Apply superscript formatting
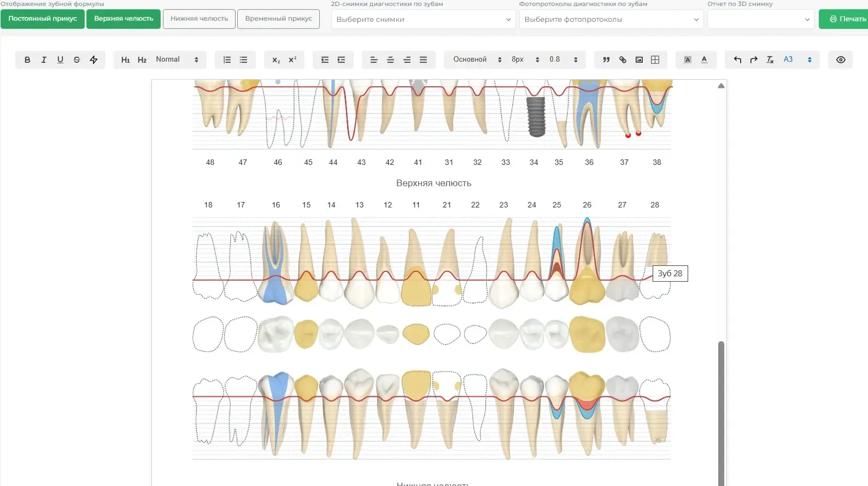 pyautogui.click(x=292, y=60)
